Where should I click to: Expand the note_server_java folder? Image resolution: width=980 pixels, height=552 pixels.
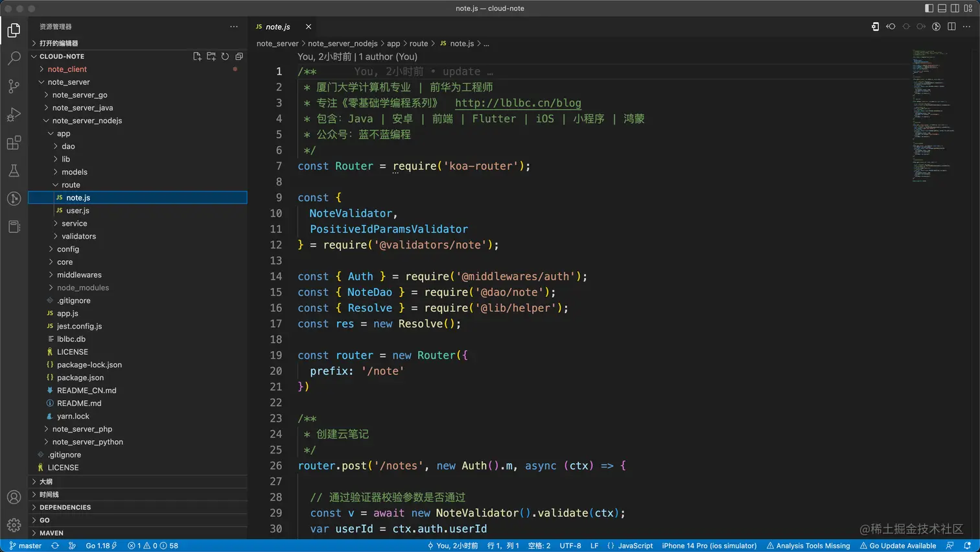click(137, 108)
